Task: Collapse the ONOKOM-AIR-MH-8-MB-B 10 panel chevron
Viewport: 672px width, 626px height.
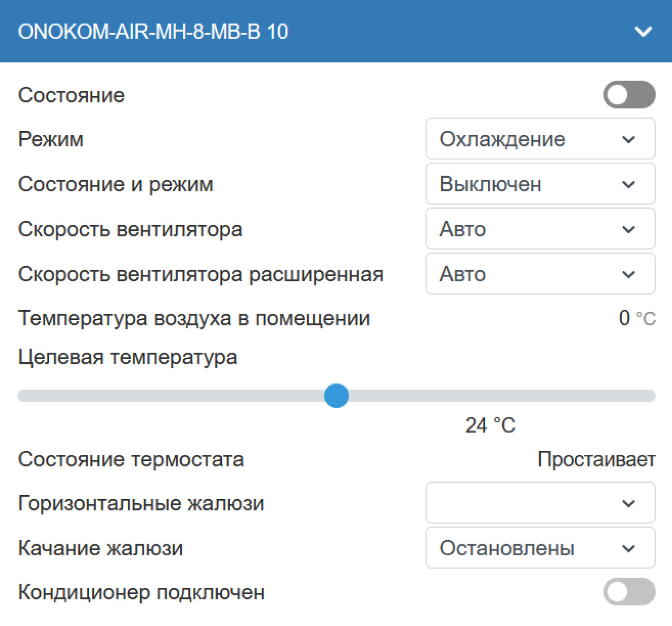Action: click(643, 32)
